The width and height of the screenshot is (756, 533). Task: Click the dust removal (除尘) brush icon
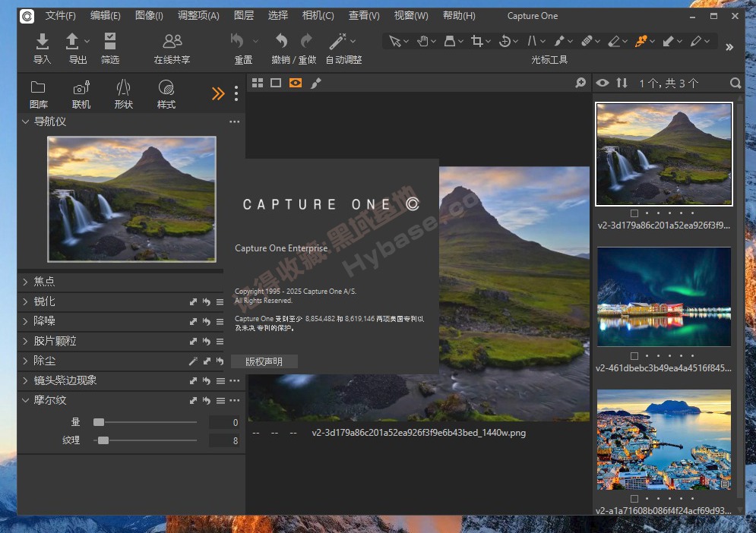(193, 361)
